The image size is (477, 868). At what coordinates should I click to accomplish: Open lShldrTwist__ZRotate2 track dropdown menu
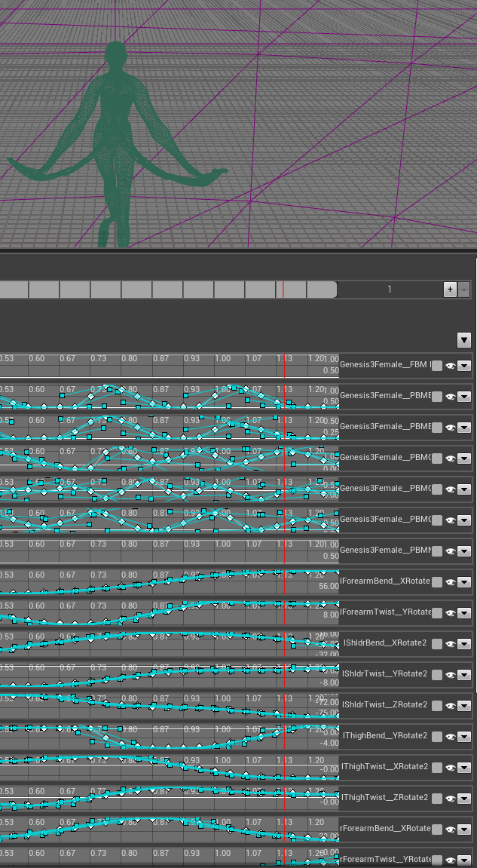click(x=463, y=707)
